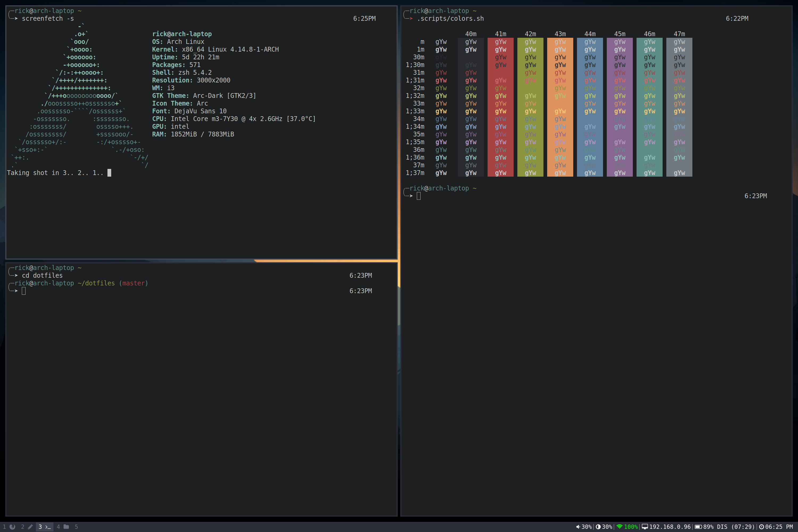
Task: Switch to empty workspace 5
Action: (76, 527)
